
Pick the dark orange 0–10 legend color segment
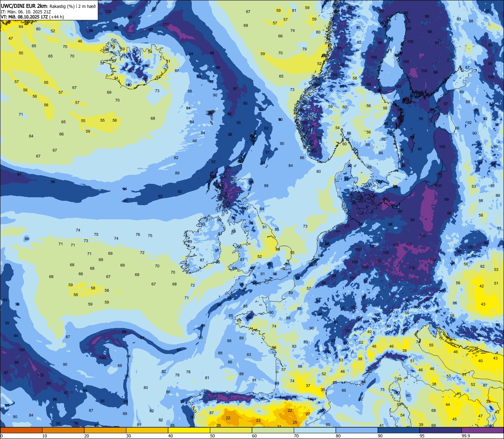pos(21,430)
